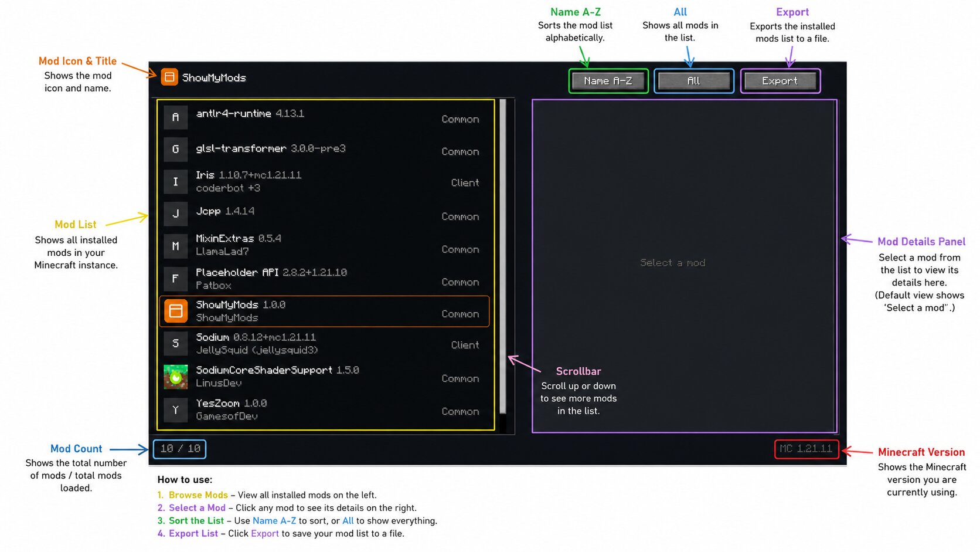980x552 pixels.
Task: Click the ShowMyMods orange row icon
Action: coord(176,311)
